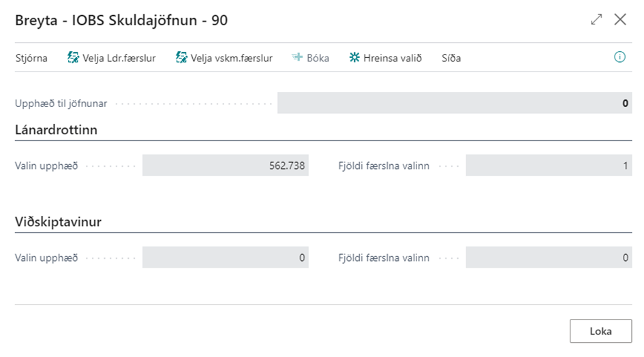Screen dimensions: 644x357
Task: Click Viðskiptavinur Fjöldi færslna valinn field
Action: click(549, 258)
